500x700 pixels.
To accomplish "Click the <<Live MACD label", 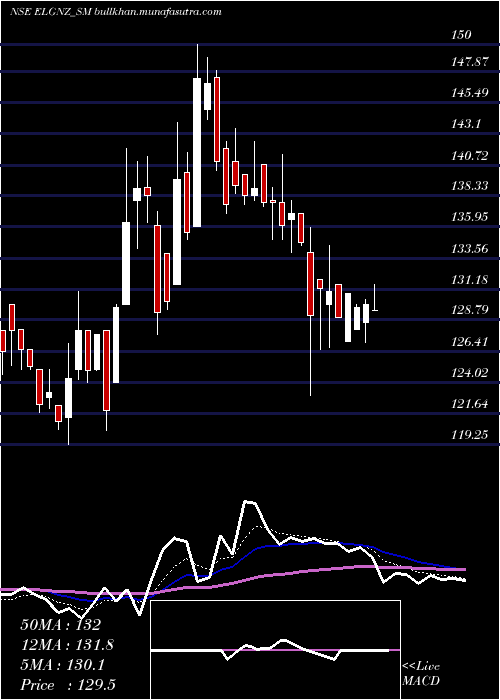I will 421,673.
